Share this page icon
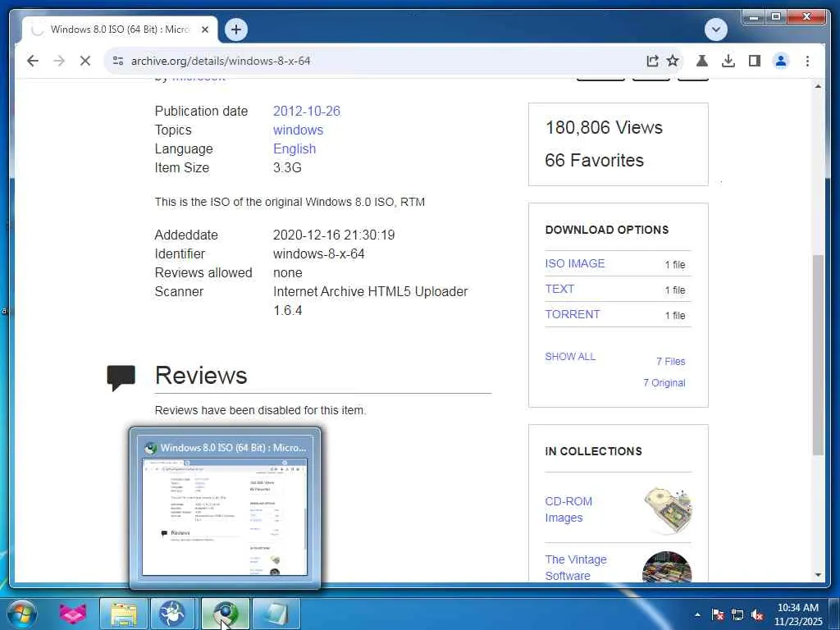This screenshot has height=630, width=840. (x=652, y=61)
